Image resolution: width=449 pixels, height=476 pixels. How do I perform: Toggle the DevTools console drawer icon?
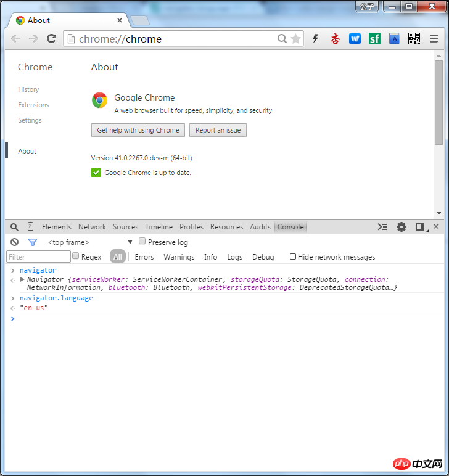coord(382,227)
